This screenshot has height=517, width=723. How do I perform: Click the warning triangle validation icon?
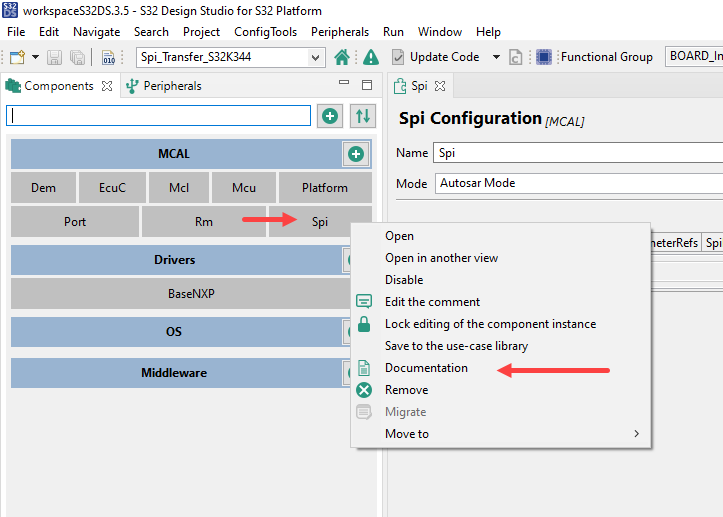(370, 57)
